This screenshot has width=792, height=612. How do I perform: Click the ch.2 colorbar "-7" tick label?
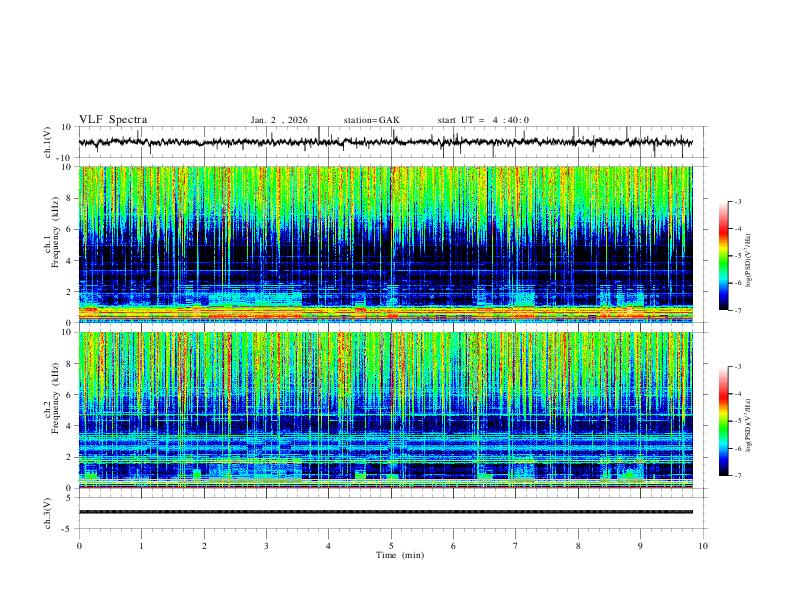coord(737,475)
